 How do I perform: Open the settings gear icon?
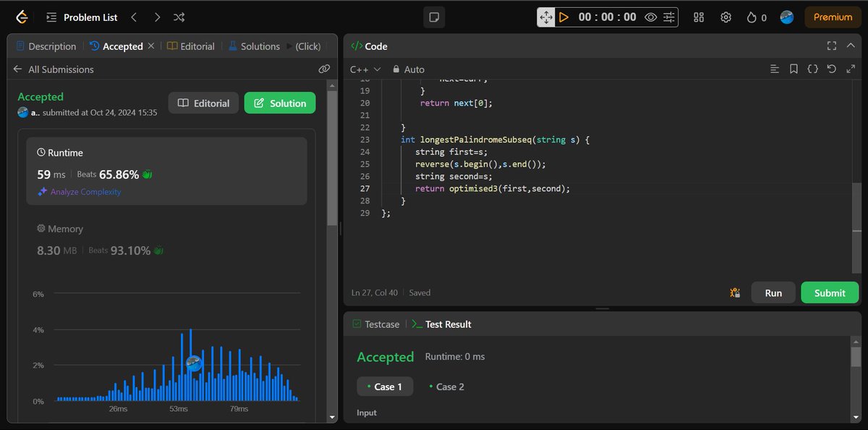pos(726,17)
